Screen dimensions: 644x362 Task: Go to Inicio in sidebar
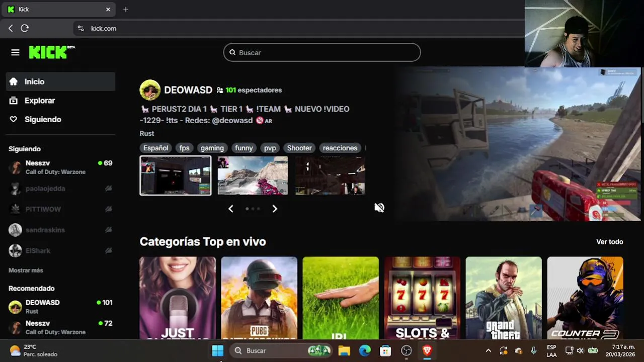[60, 81]
